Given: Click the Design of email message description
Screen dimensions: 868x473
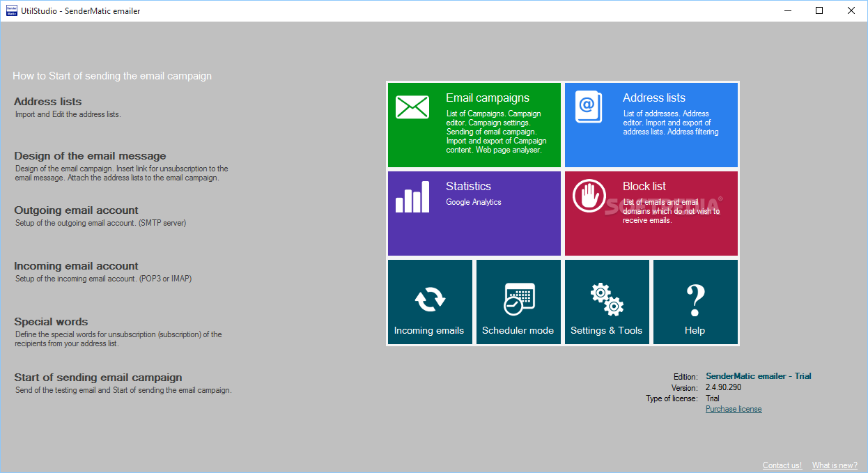Looking at the screenshot, I should (122, 173).
